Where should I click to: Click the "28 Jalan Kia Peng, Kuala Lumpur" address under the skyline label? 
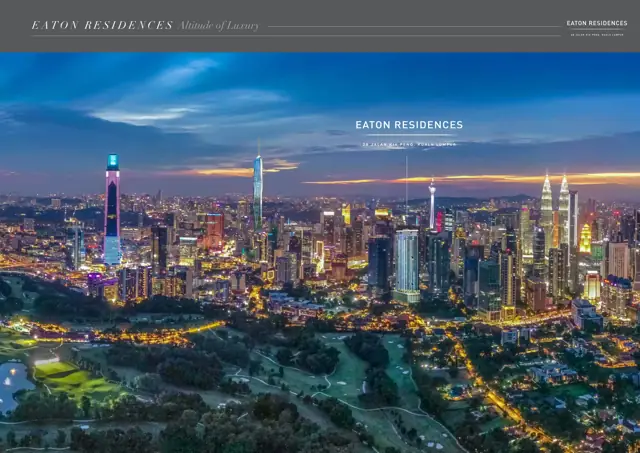click(409, 144)
